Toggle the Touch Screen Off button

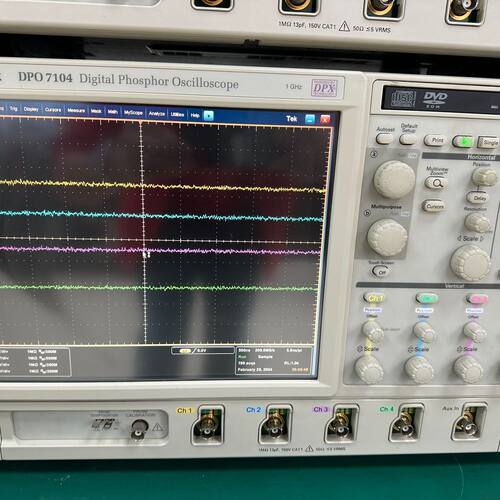point(381,272)
